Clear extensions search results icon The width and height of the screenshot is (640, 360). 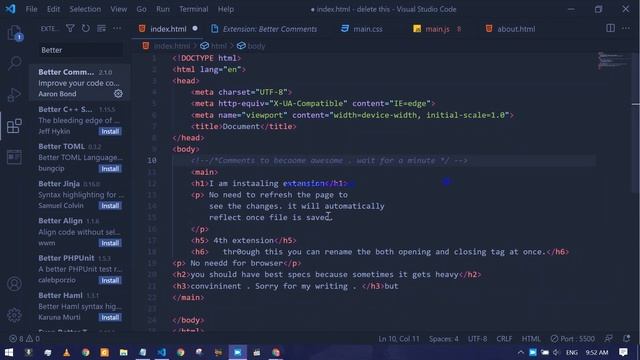click(x=101, y=29)
